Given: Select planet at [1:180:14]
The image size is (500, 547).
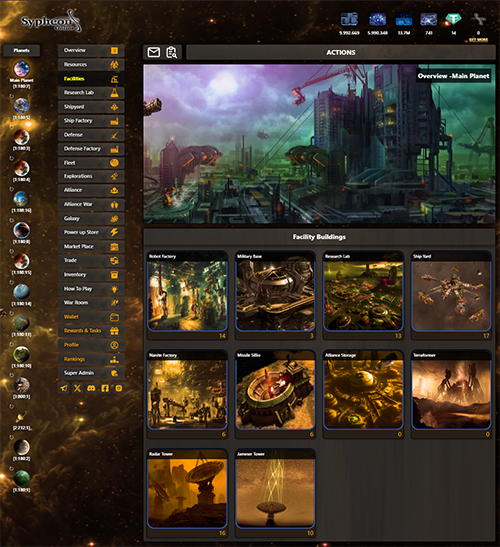Looking at the screenshot, I should point(21,292).
